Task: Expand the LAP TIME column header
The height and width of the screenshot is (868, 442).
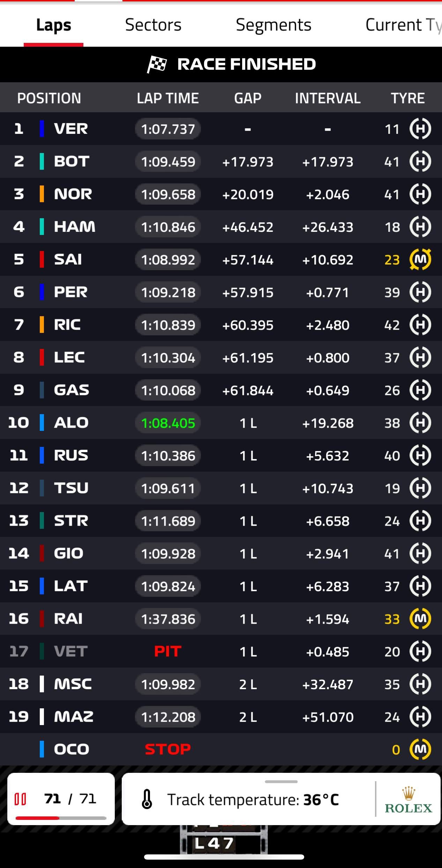Action: point(167,98)
